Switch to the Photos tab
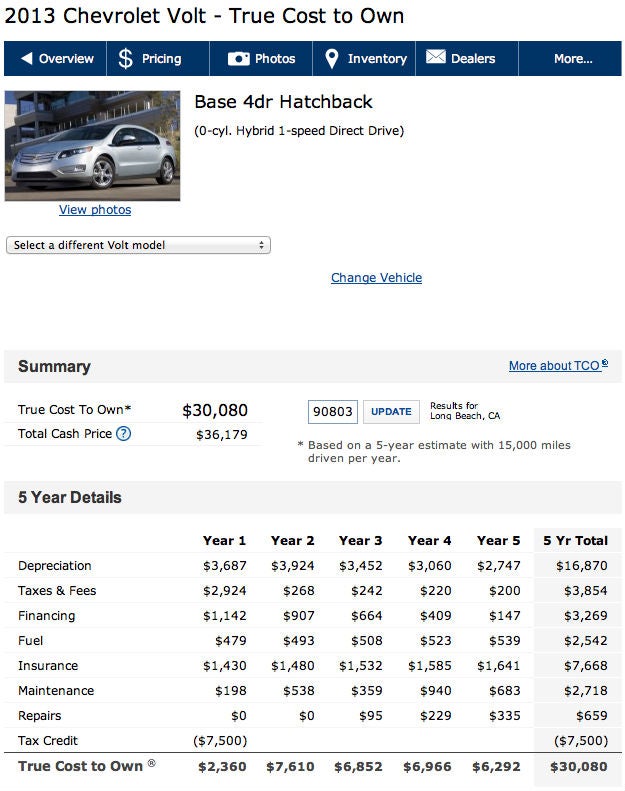625x791 pixels. (261, 59)
